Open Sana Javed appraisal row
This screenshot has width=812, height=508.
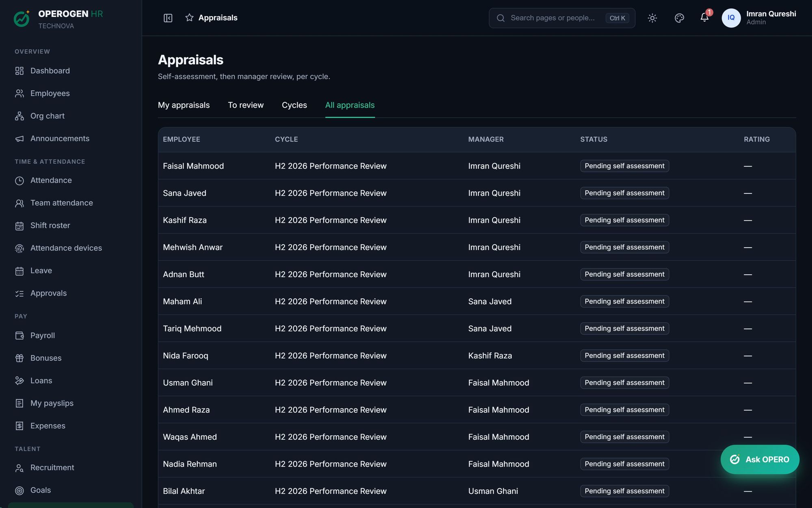coord(477,193)
